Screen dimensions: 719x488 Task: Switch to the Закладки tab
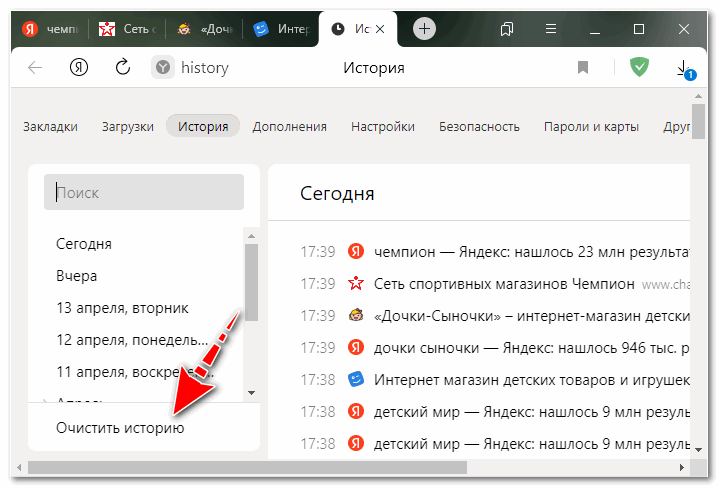pos(50,126)
